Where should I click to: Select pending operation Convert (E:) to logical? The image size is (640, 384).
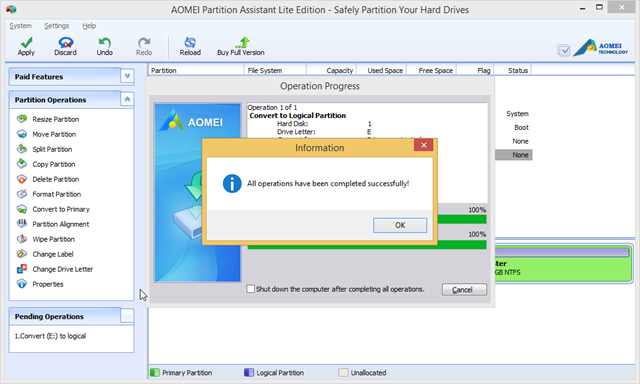point(50,336)
